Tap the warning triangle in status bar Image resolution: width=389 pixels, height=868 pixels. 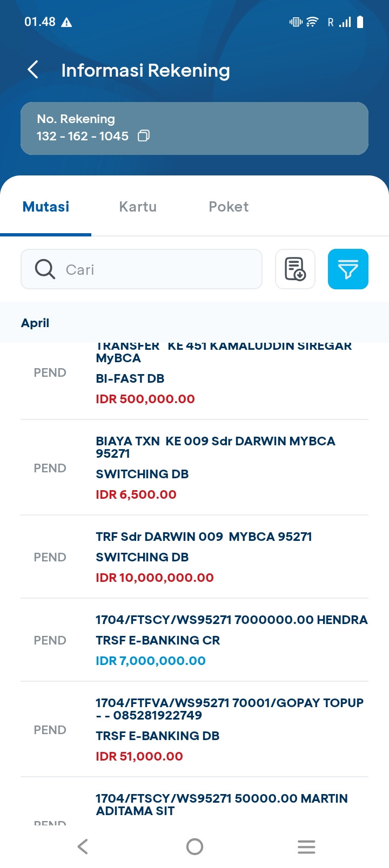click(66, 22)
